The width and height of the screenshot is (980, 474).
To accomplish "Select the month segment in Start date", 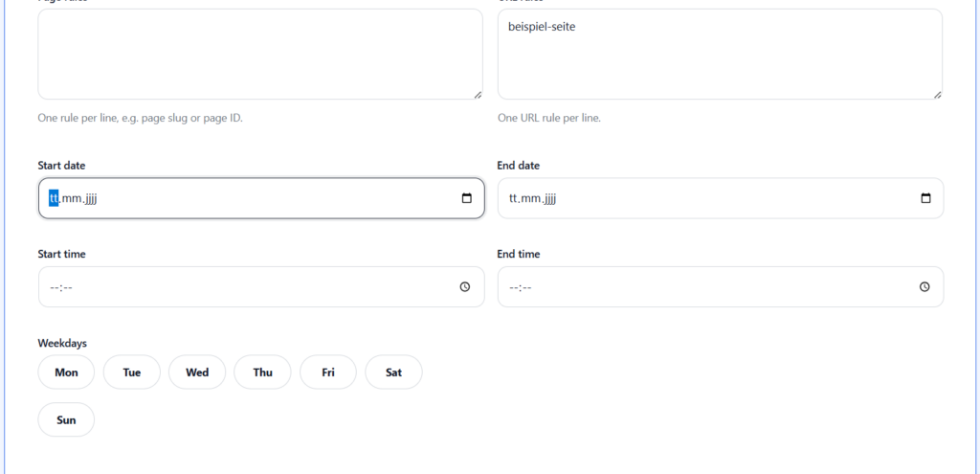I will click(72, 198).
